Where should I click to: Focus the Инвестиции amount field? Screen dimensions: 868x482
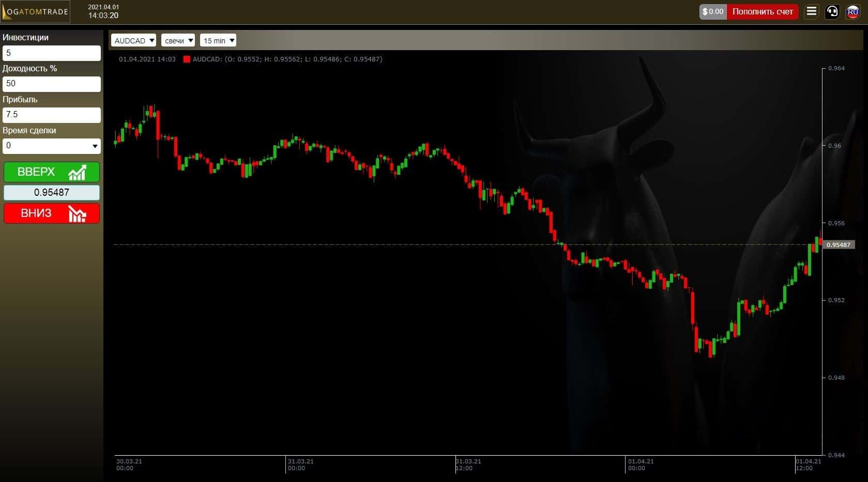(52, 53)
